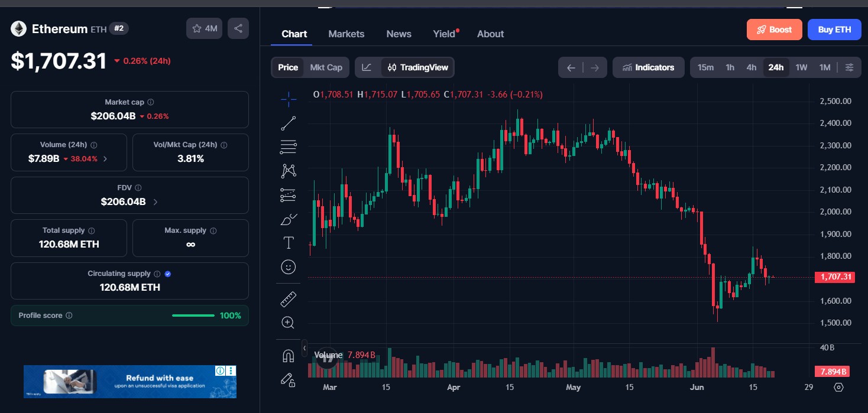
Task: Switch chart to Mkt Cap
Action: (326, 67)
